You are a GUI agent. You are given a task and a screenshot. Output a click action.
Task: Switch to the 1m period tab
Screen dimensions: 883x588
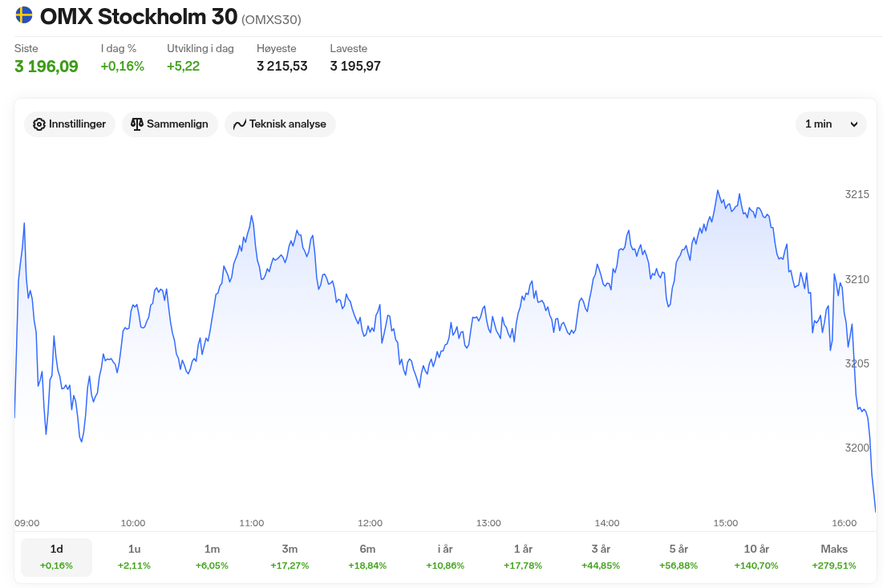click(x=212, y=557)
